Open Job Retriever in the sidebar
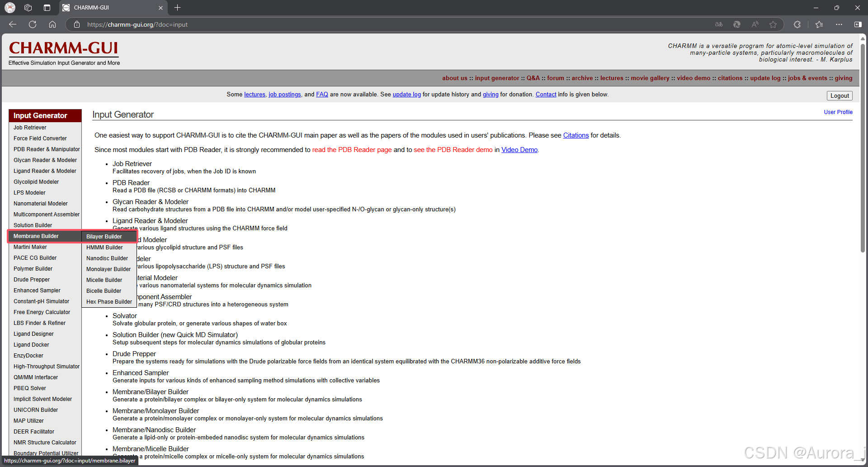The height and width of the screenshot is (467, 868). tap(45, 128)
